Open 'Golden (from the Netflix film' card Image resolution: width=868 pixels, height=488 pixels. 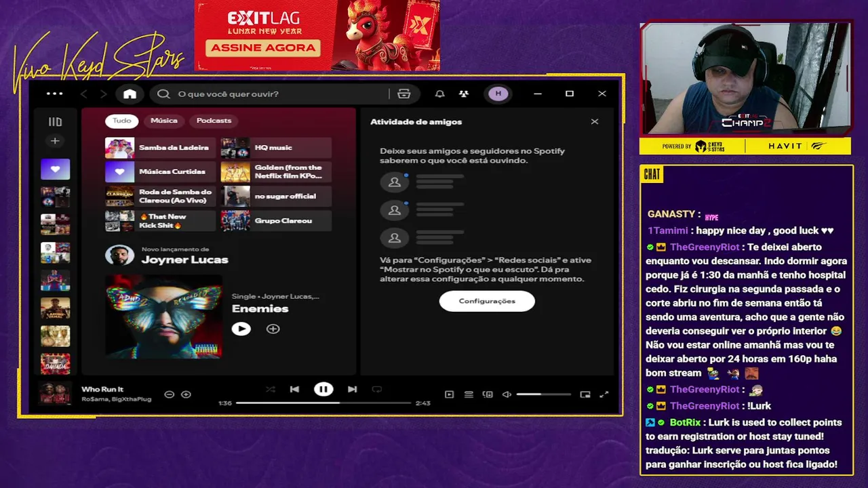point(276,172)
